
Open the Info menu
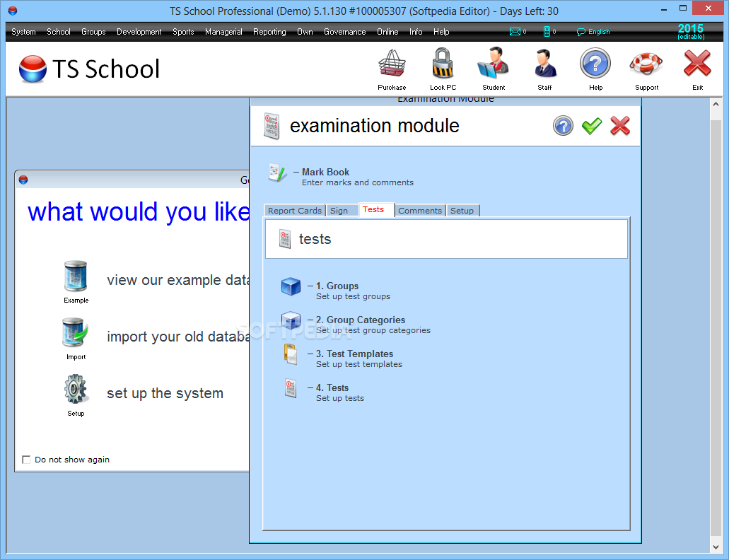(x=416, y=32)
